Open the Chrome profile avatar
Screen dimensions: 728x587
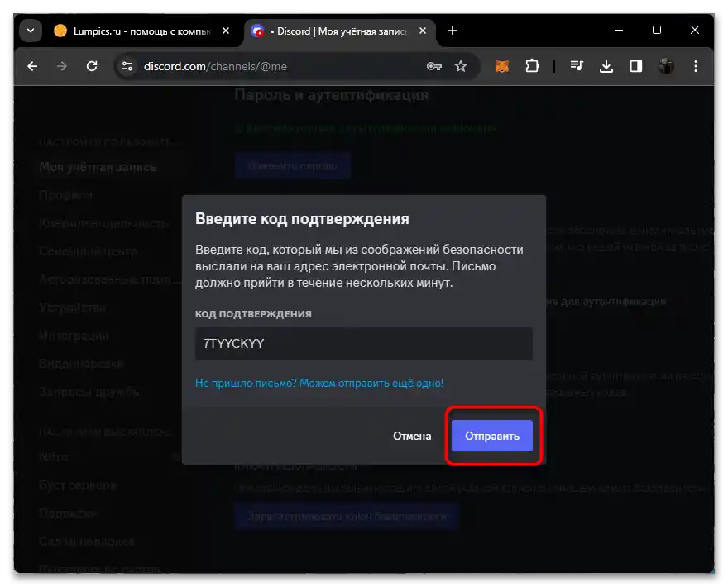point(666,66)
